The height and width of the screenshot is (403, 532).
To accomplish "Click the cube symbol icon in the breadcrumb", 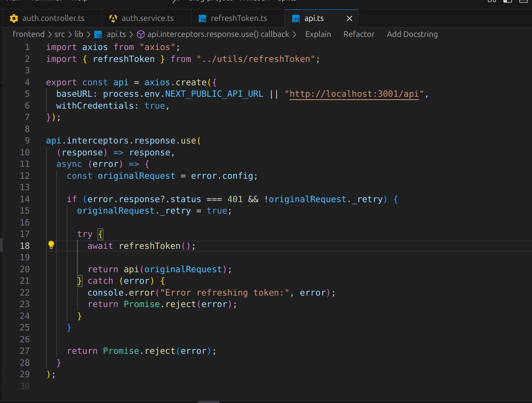I will (141, 34).
